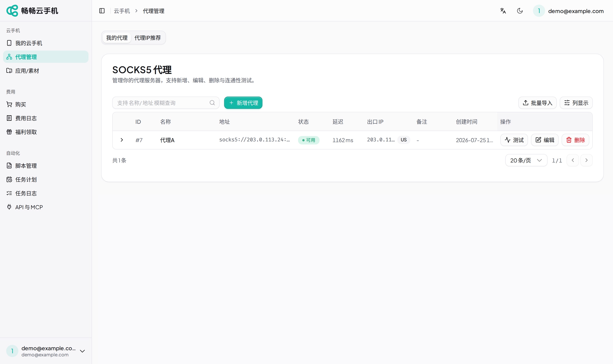Click the top-right user avatar

pos(539,11)
